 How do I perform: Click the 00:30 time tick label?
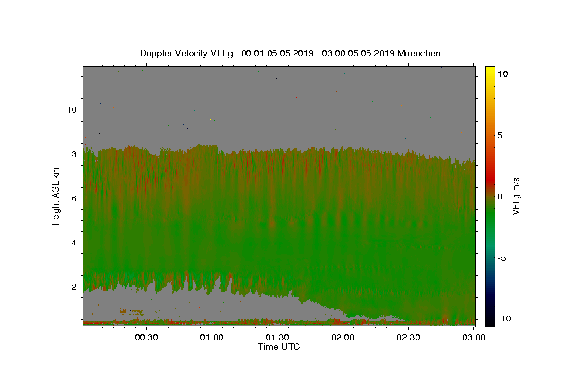[x=147, y=337]
